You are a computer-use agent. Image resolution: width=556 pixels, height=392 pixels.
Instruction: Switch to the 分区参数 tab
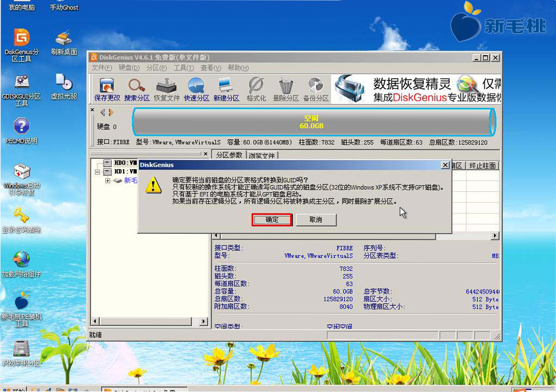(229, 155)
